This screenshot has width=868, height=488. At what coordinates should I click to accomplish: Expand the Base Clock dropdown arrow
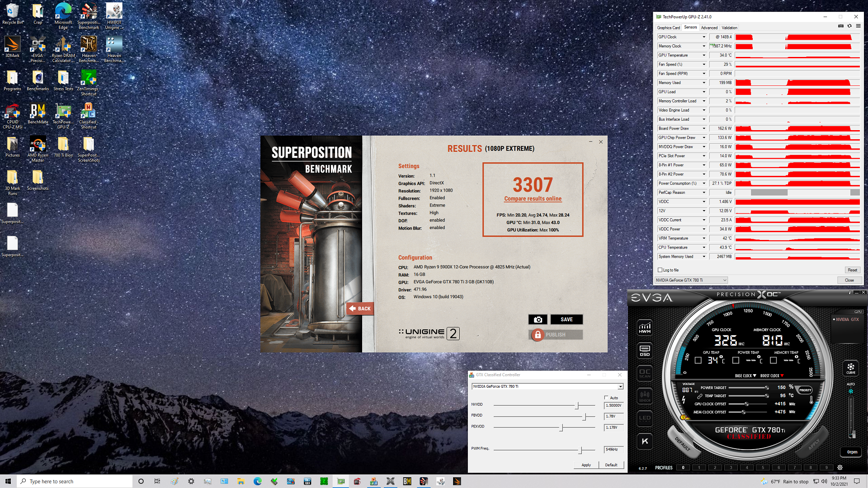point(755,375)
